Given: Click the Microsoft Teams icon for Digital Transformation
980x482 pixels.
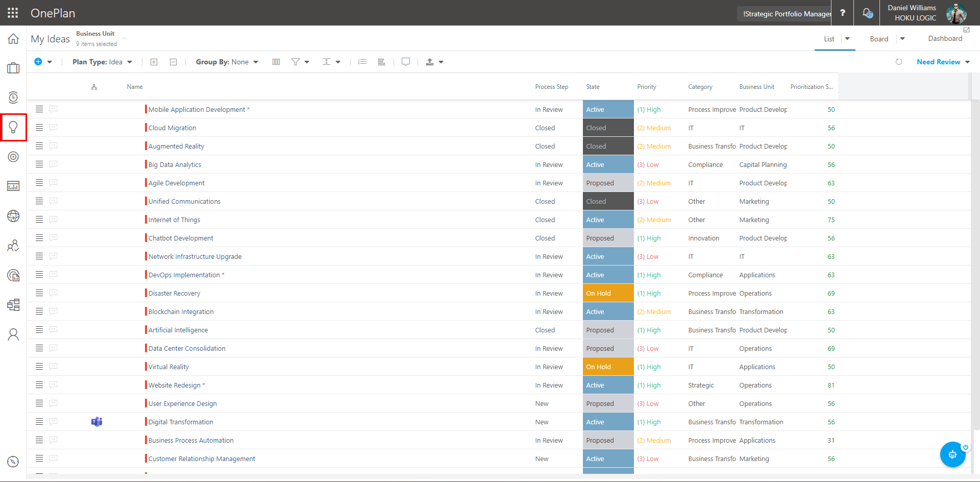Looking at the screenshot, I should (96, 422).
